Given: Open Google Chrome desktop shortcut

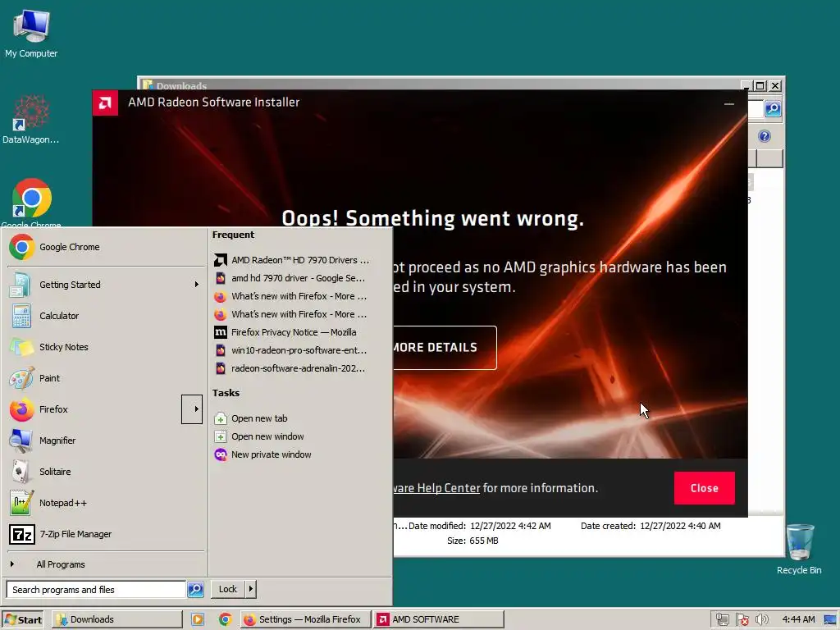Looking at the screenshot, I should coord(31,203).
